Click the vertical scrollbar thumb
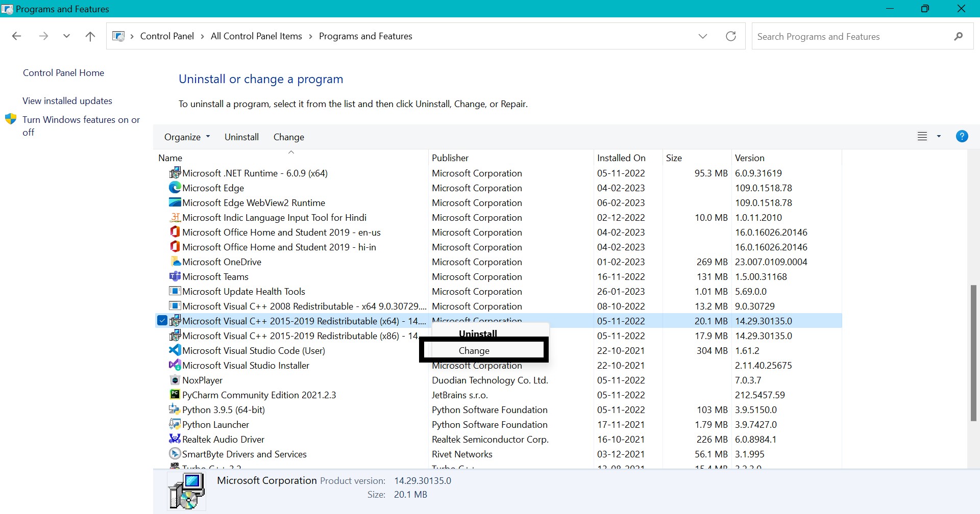The image size is (980, 514). pyautogui.click(x=973, y=353)
